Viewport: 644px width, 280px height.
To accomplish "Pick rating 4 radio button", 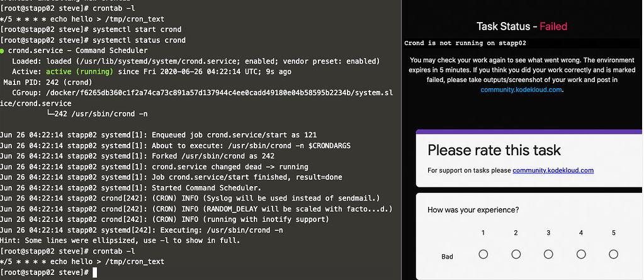I will click(x=581, y=254).
